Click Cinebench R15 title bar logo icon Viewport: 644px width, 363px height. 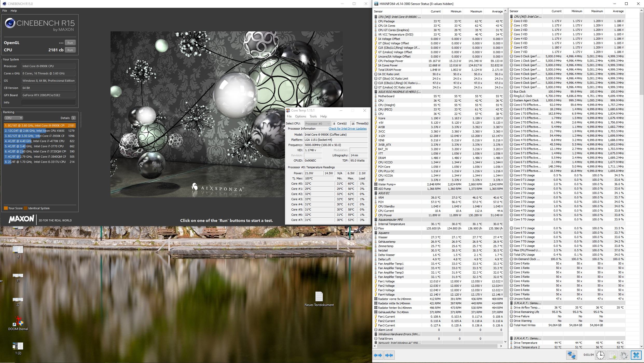(x=4, y=4)
